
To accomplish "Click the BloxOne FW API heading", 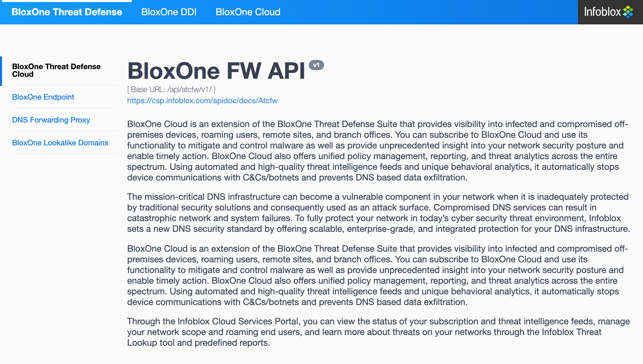I will coord(216,71).
